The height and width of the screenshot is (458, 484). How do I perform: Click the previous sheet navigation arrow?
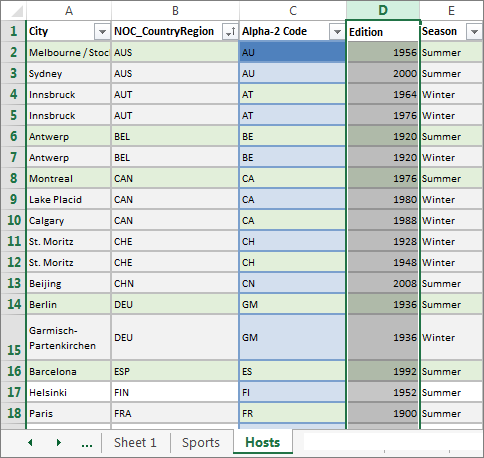point(30,442)
